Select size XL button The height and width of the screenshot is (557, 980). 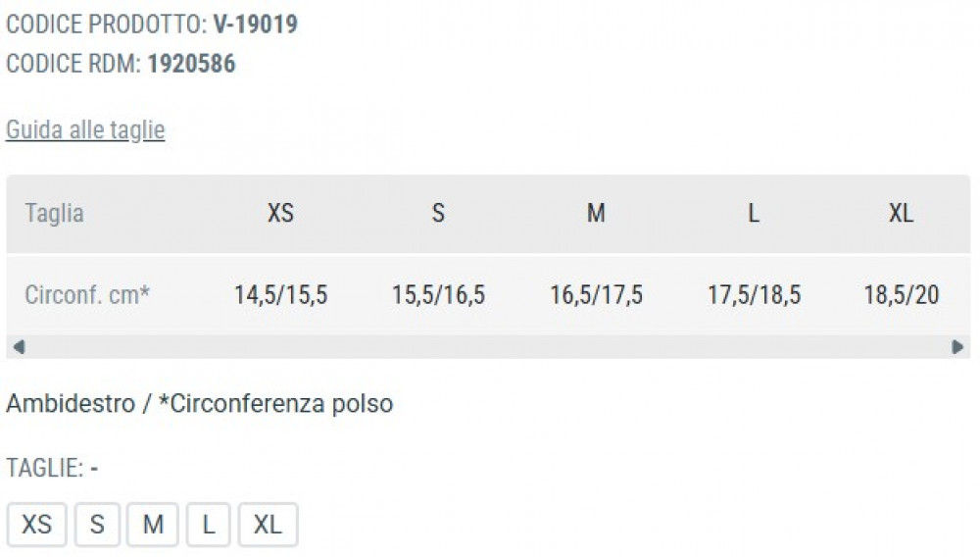[268, 525]
